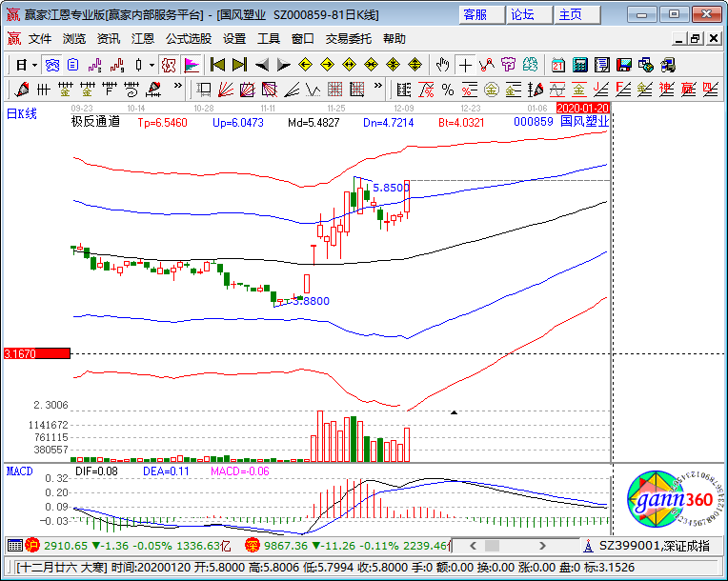This screenshot has width=728, height=581.
Task: Click the MACD=-0.06 value label
Action: pos(240,471)
